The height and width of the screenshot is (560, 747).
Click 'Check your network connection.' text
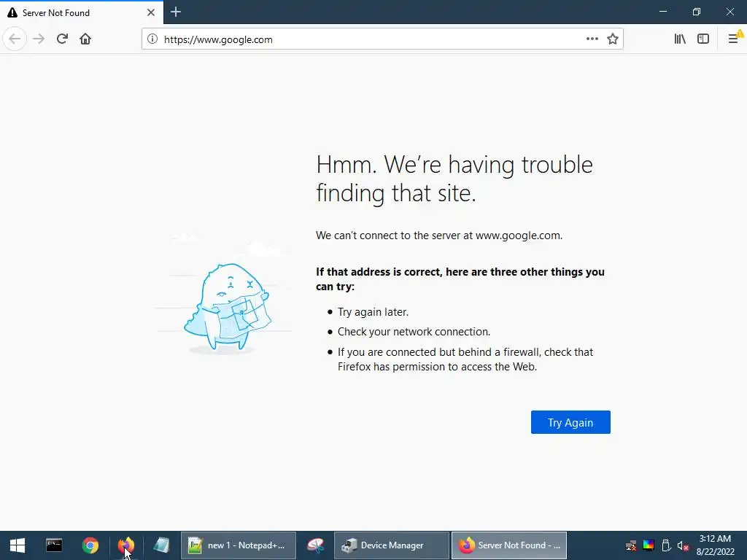pyautogui.click(x=414, y=332)
